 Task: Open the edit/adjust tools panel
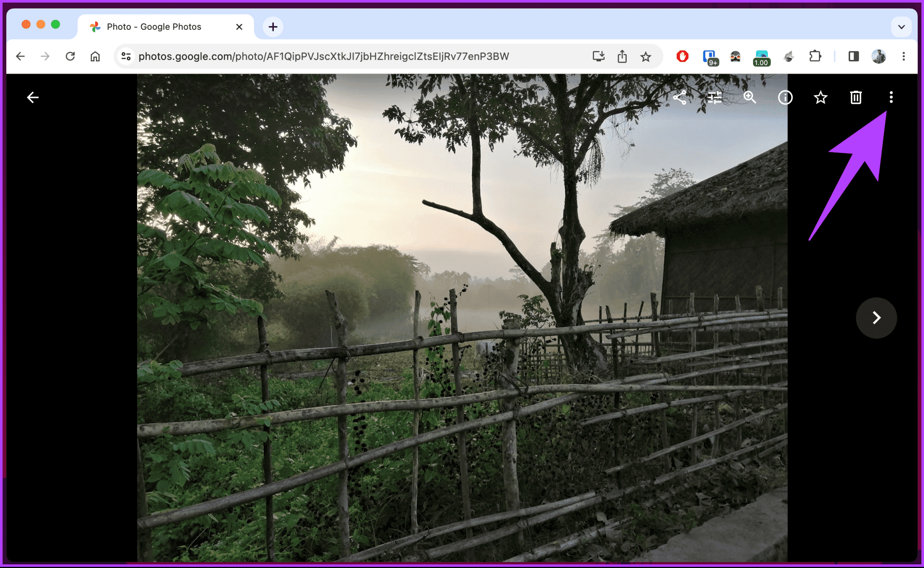[716, 97]
